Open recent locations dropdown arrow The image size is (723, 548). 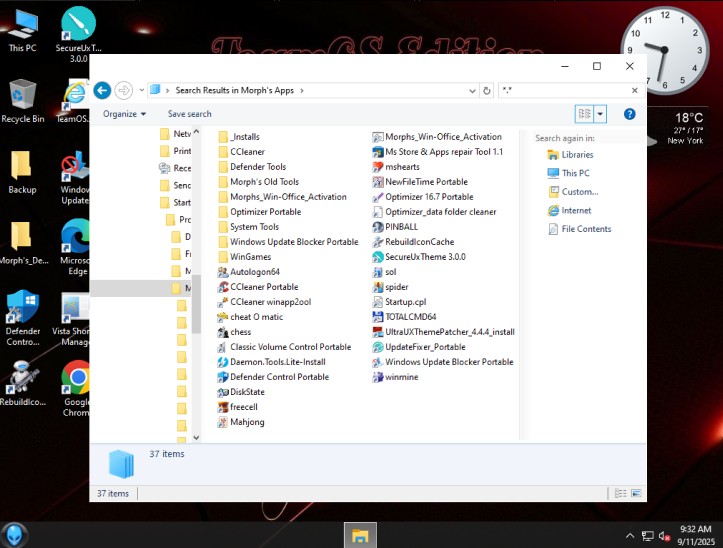tap(142, 90)
